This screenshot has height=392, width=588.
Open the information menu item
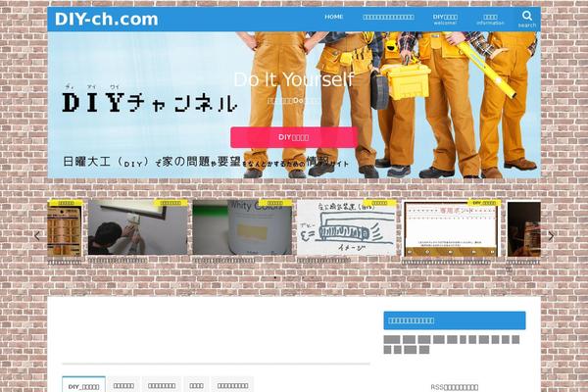[x=490, y=20]
